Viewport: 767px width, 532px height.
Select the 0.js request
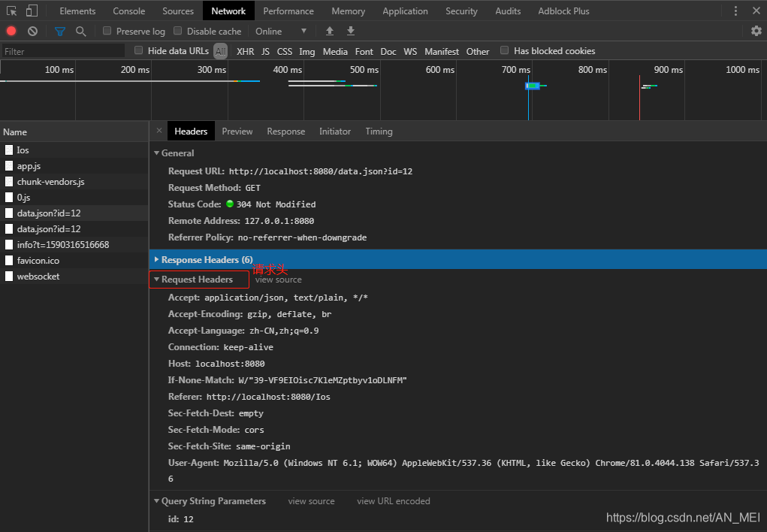[x=74, y=197]
